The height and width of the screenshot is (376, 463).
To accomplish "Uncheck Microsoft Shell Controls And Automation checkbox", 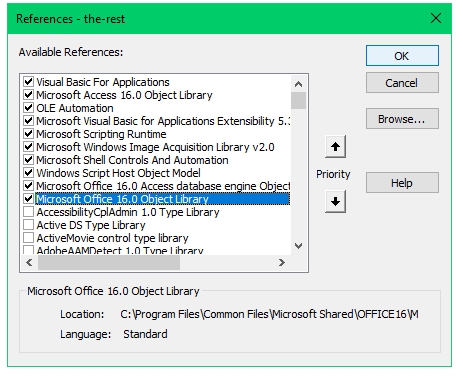I will tap(28, 160).
